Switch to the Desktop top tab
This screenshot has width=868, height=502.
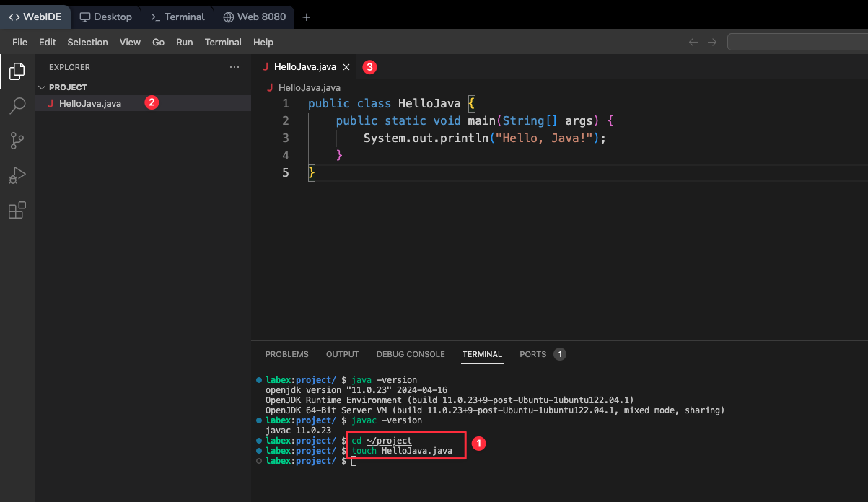pos(106,17)
